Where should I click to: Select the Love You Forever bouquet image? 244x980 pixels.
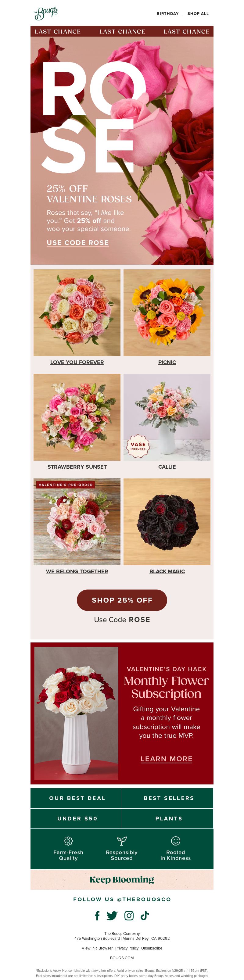[77, 313]
